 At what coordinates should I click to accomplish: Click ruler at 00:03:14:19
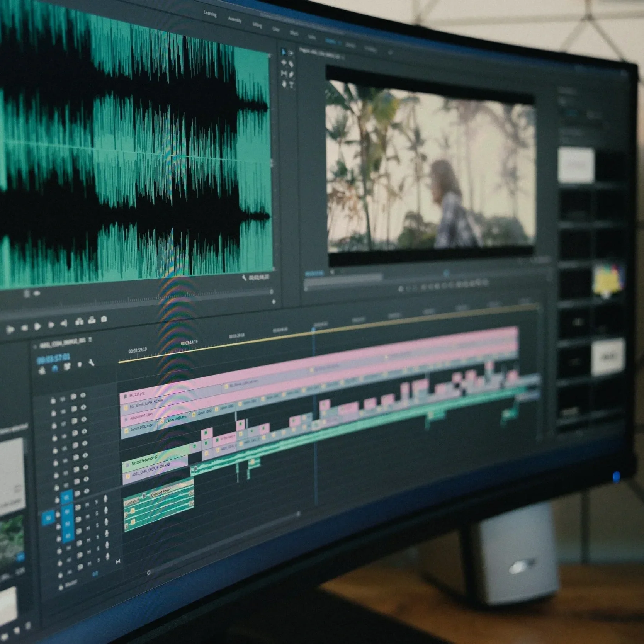click(x=189, y=343)
